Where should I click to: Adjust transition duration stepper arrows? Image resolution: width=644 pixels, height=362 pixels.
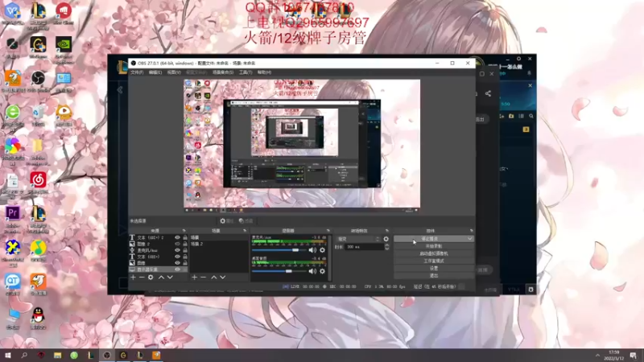pos(386,247)
